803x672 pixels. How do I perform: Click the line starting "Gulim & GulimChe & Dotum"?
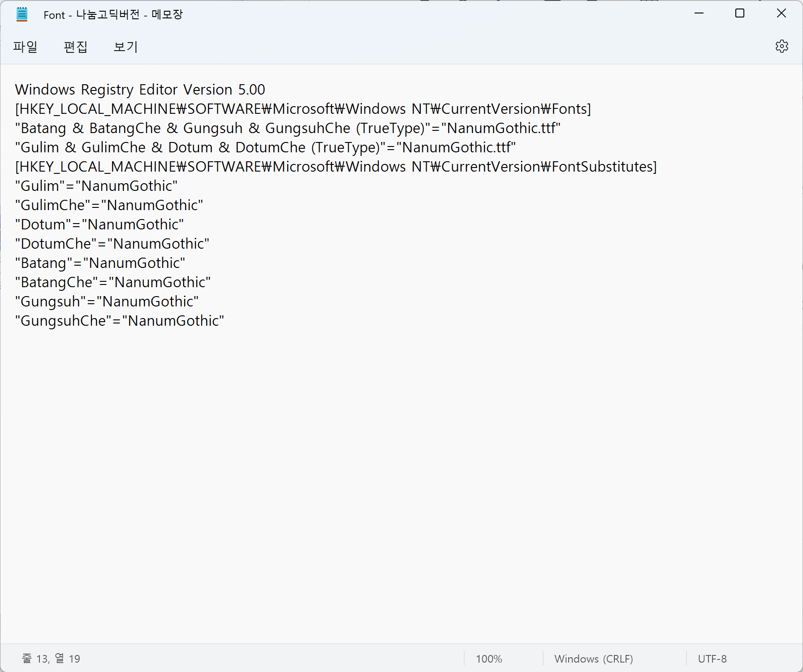coord(265,147)
